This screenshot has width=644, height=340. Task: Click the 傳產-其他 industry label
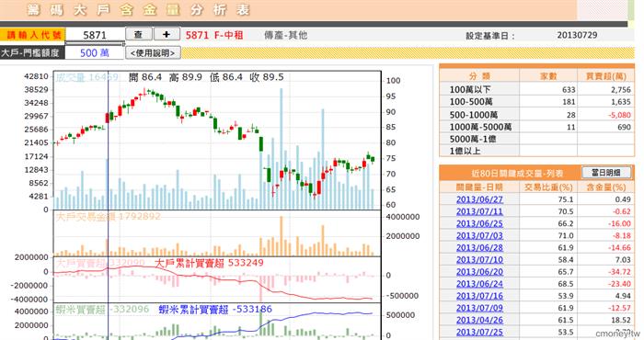tap(285, 35)
